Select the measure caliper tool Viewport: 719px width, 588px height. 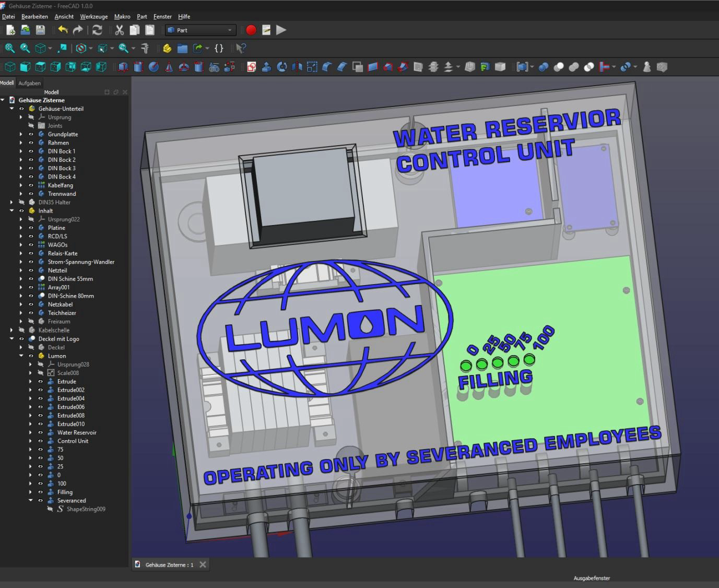point(145,49)
